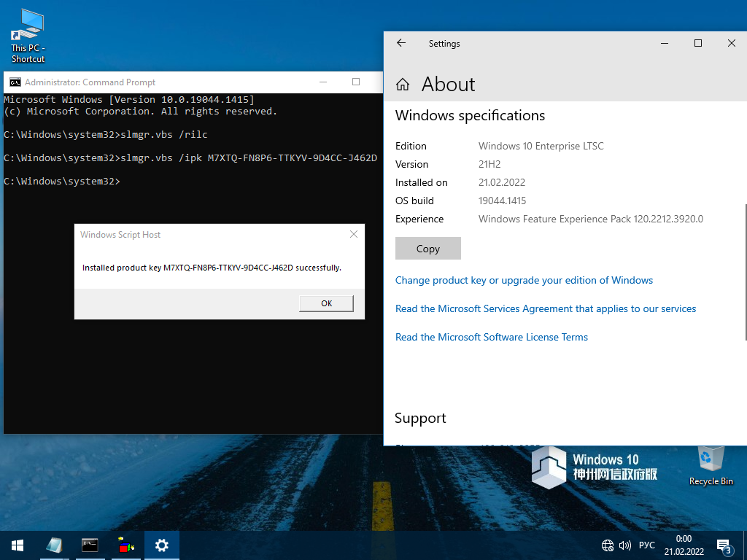Open the Microsoft Services Agreement link
Screen dimensions: 747x560
point(546,309)
